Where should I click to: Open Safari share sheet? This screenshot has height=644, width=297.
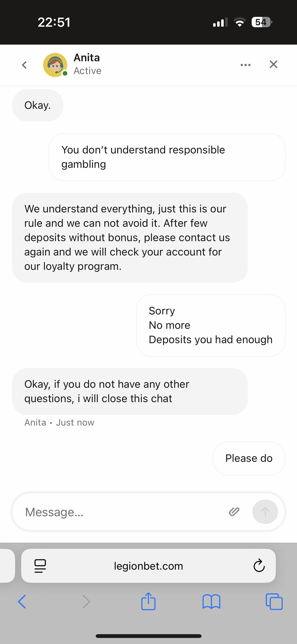[148, 601]
